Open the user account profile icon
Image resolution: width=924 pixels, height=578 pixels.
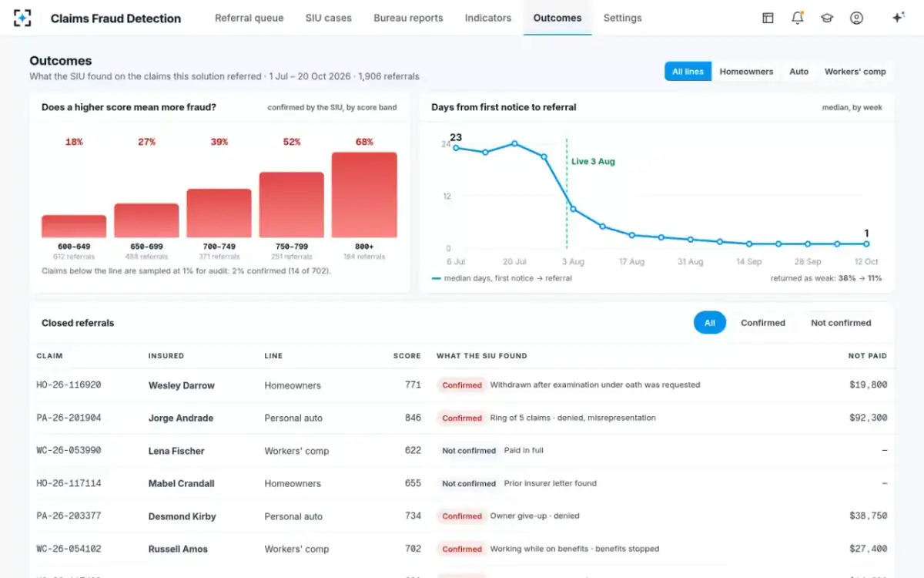(x=856, y=18)
